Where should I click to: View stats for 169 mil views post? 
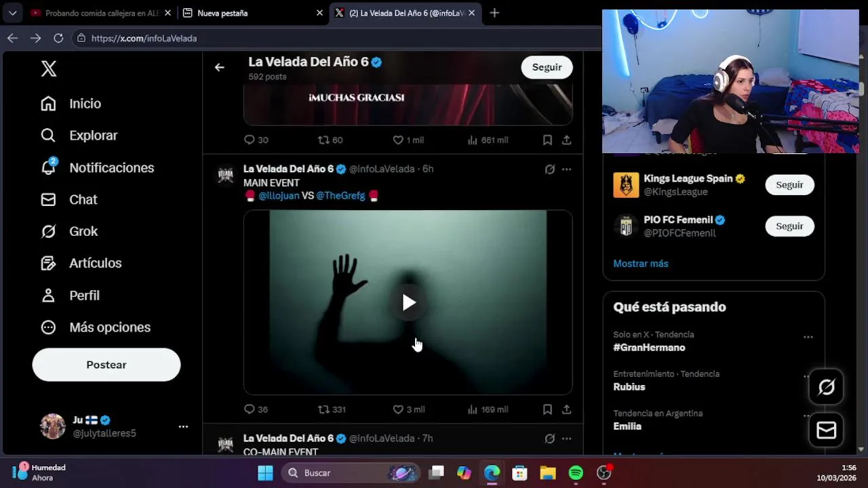pos(488,409)
